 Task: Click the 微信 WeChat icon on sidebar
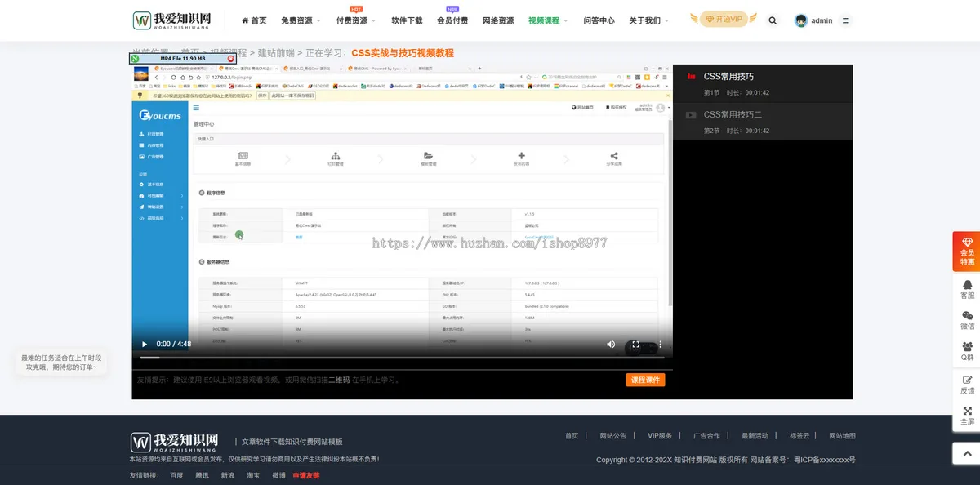(x=966, y=321)
